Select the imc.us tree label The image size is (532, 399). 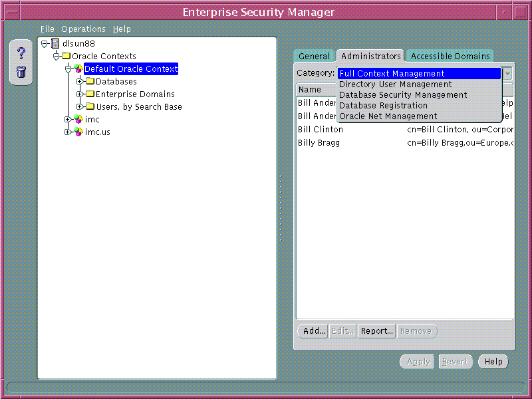97,132
